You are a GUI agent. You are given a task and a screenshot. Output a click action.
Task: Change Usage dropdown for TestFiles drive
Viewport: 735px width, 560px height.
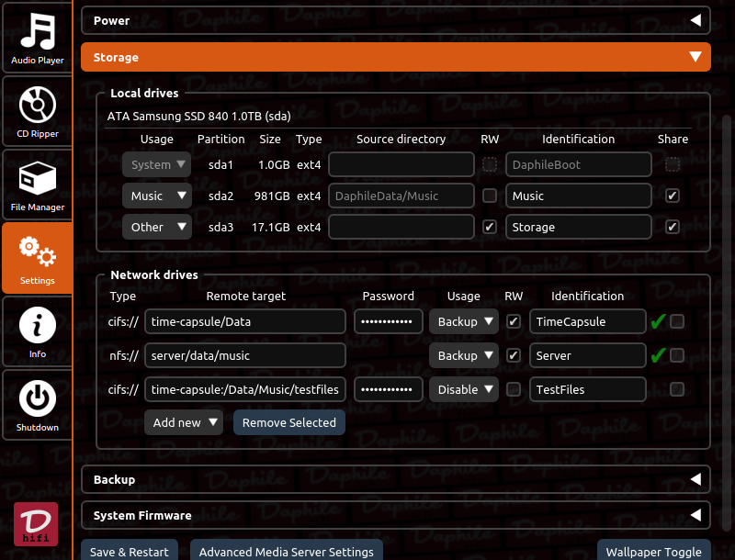tap(464, 389)
